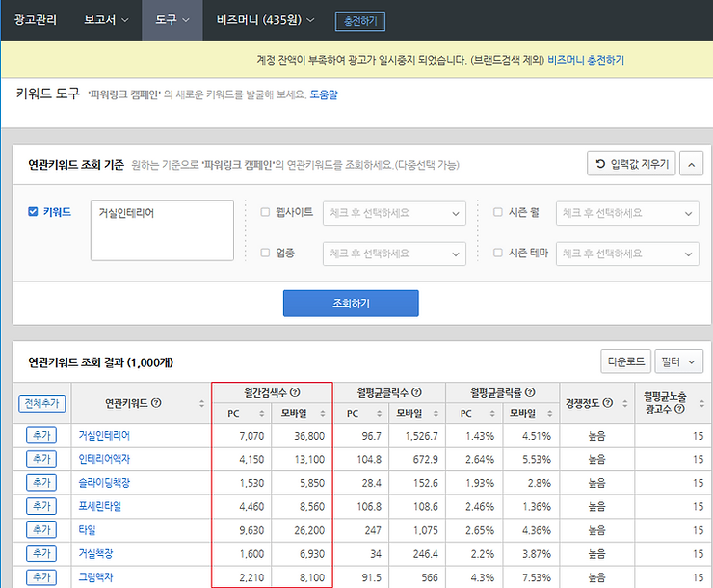Open the 슬라이딩책장 keyword link
This screenshot has height=588, width=713.
pyautogui.click(x=104, y=483)
